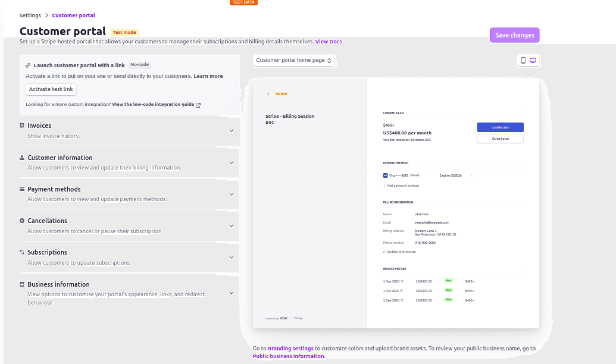
Task: Click the Payment methods card icon
Action: coord(22,189)
